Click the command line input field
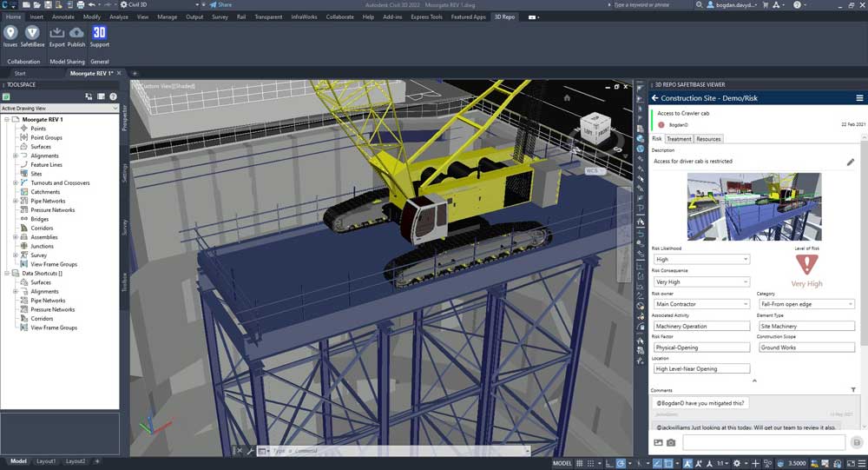 coord(396,451)
